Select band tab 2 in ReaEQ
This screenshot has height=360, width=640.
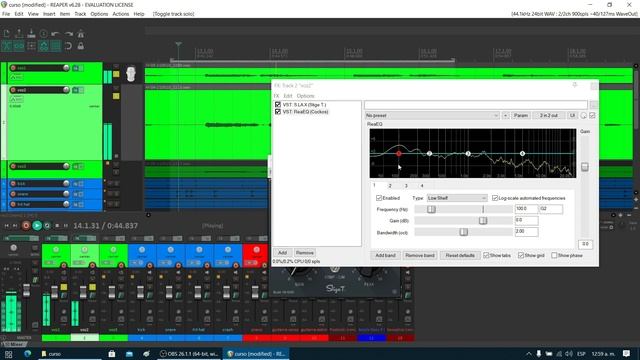[390, 186]
